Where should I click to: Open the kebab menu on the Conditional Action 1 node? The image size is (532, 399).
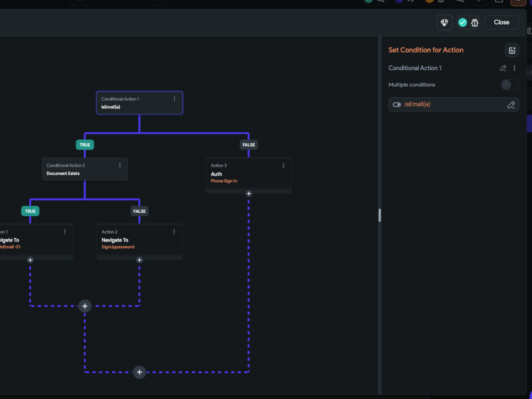(x=174, y=99)
